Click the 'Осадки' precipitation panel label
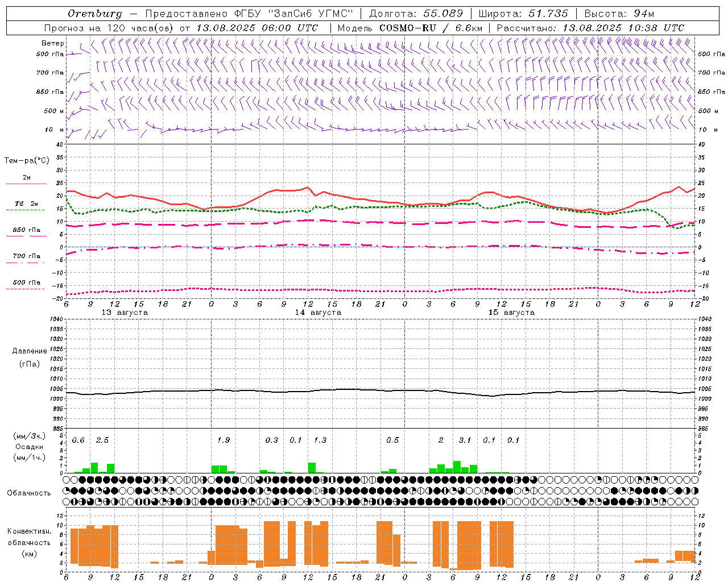The image size is (728, 582). [30, 447]
